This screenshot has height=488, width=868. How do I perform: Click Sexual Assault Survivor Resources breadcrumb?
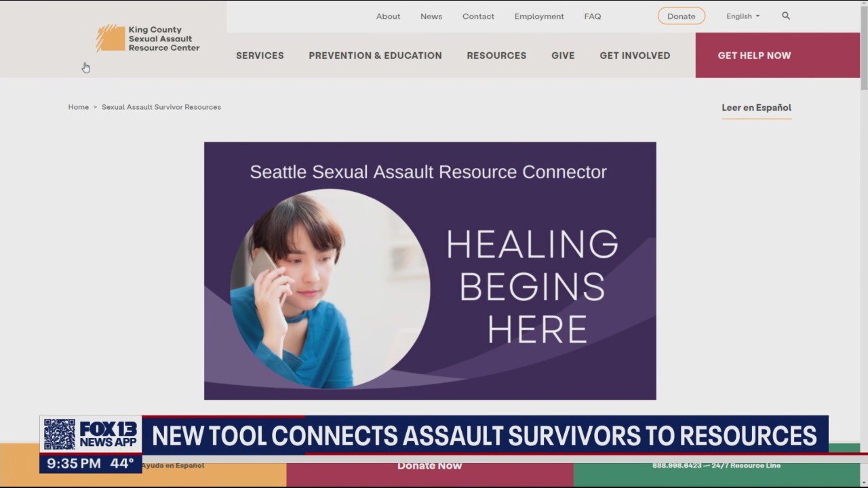coord(161,107)
